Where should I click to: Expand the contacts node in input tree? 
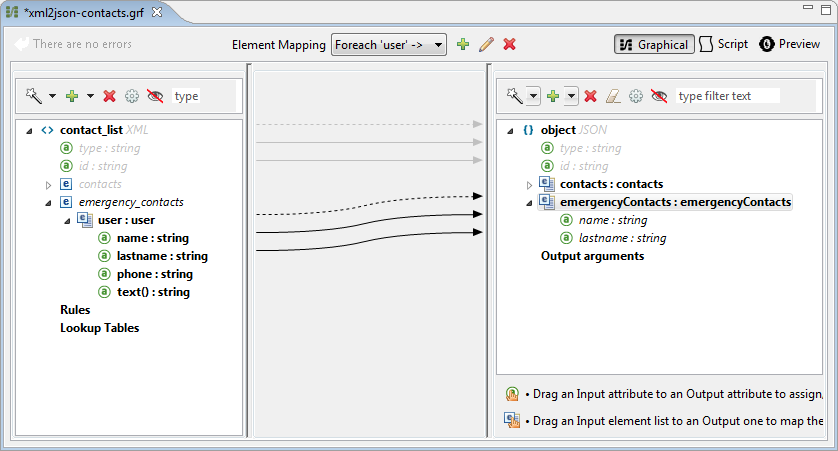(48, 185)
